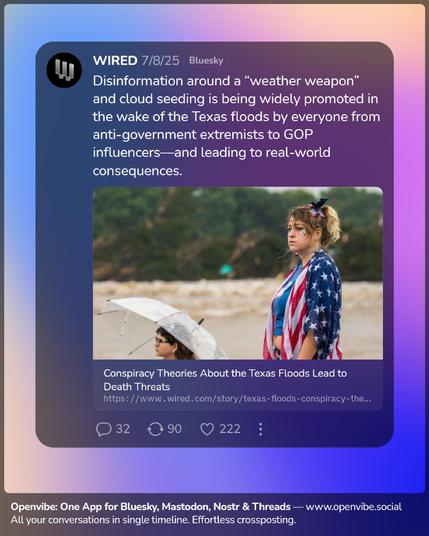
Task: Click the WIRED profile avatar logo
Action: pos(64,70)
